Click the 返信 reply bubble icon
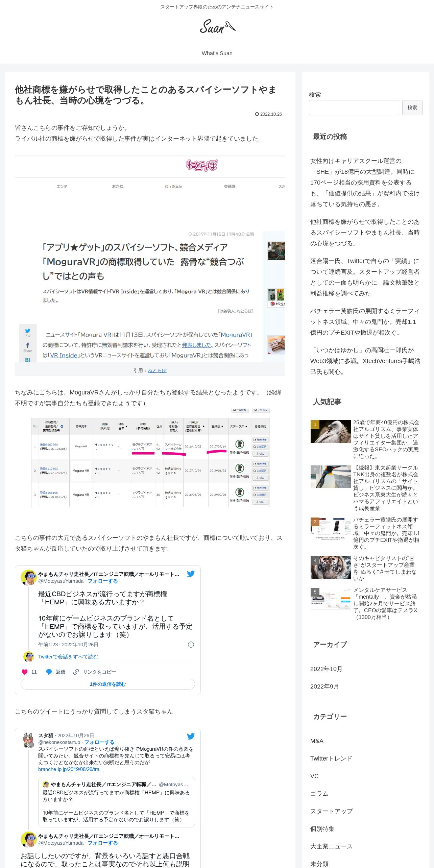 pos(49,672)
